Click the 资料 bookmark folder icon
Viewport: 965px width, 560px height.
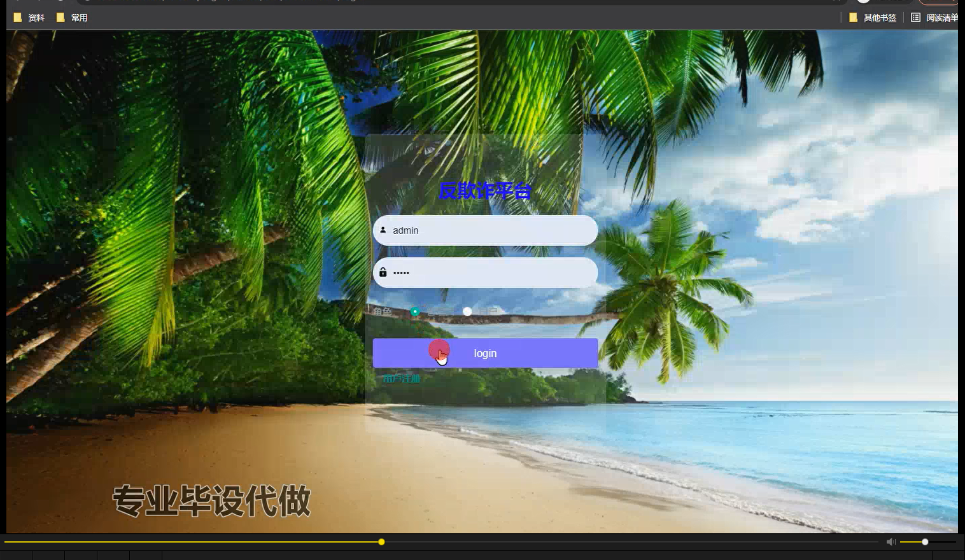click(17, 17)
